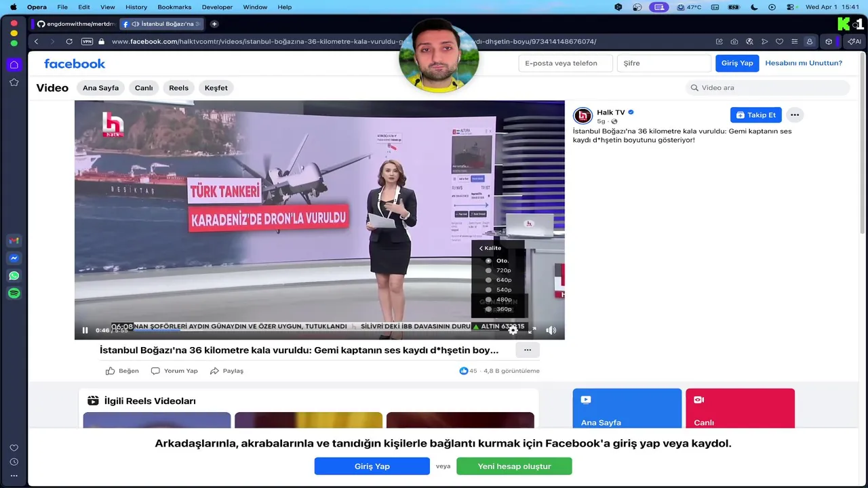Viewport: 868px width, 488px height.
Task: Pause the video
Action: click(x=85, y=331)
